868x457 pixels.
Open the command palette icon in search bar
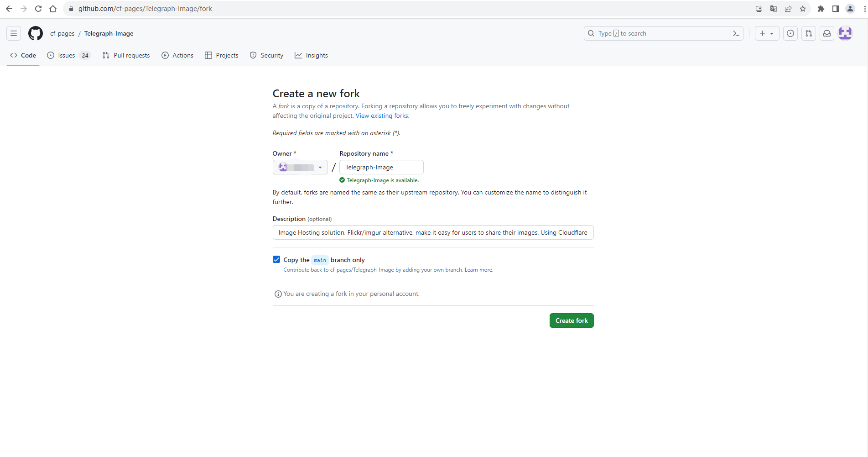coord(736,33)
